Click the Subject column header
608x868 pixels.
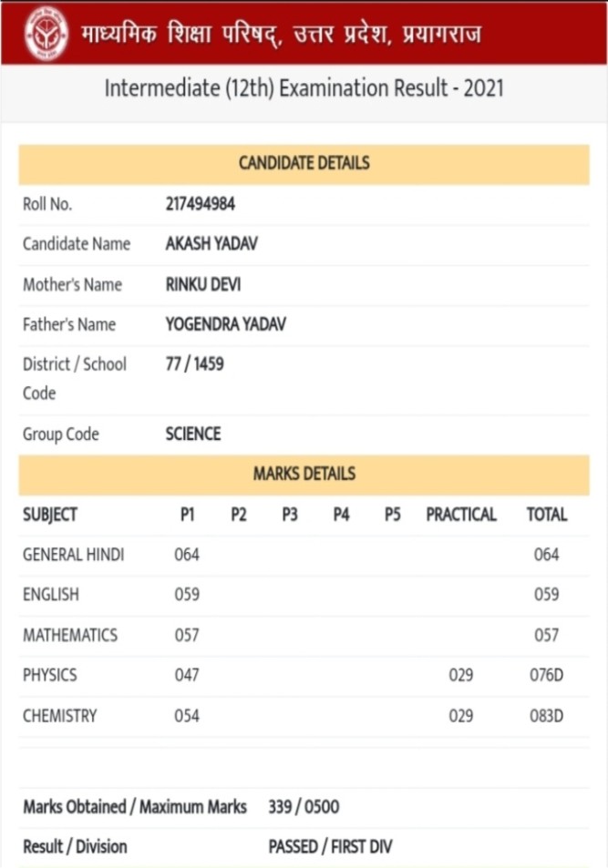[50, 515]
